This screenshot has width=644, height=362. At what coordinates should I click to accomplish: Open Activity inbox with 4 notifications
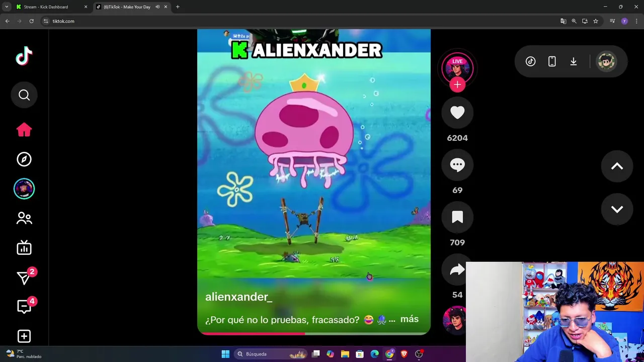tap(24, 306)
